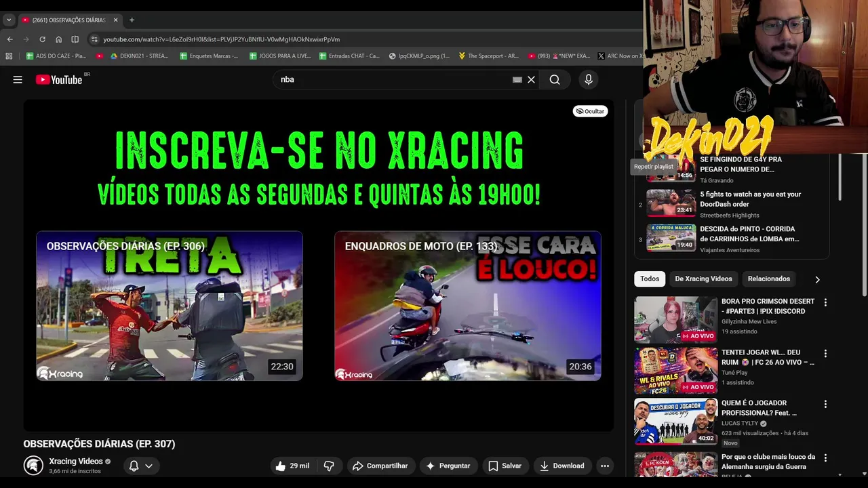Click the browser forward arrow
The width and height of the screenshot is (868, 488).
(x=26, y=39)
